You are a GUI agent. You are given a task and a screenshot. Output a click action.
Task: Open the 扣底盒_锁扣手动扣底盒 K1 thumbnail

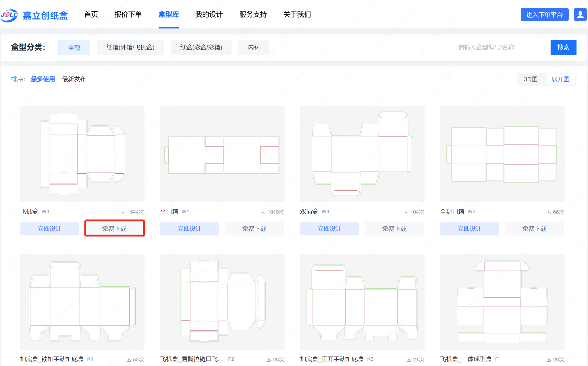coord(82,302)
